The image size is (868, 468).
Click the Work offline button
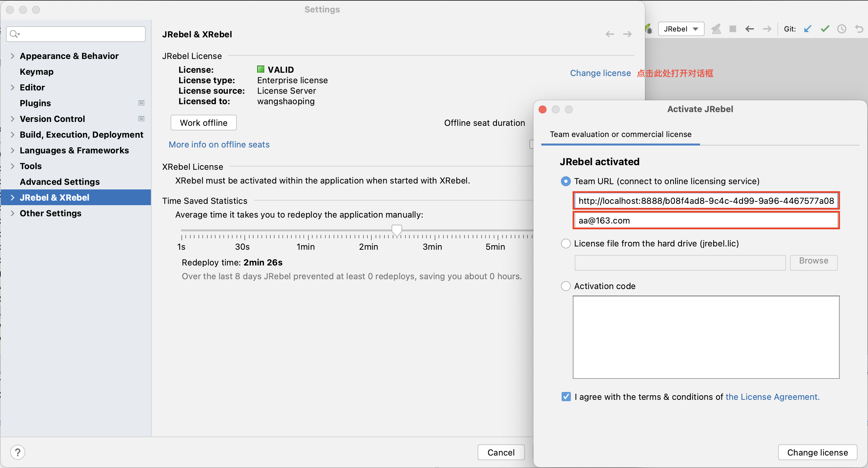point(203,123)
